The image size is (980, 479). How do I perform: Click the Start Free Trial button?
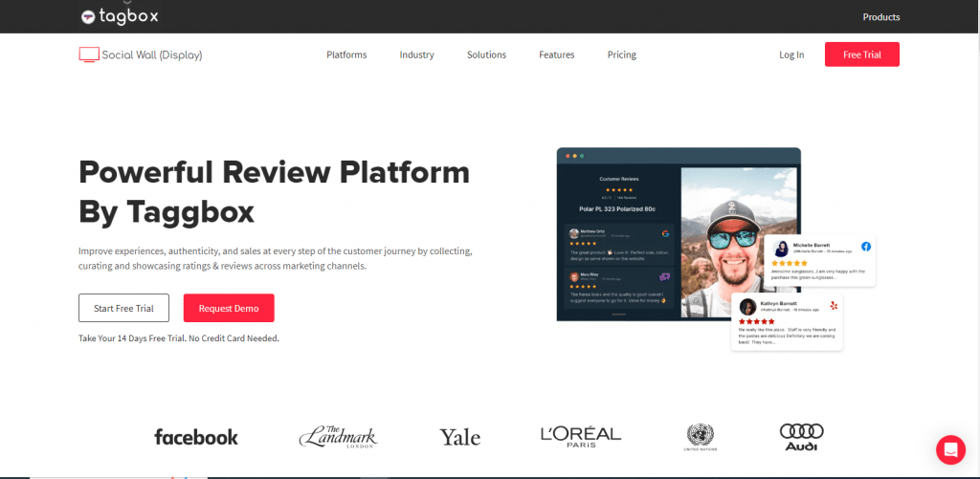click(123, 308)
